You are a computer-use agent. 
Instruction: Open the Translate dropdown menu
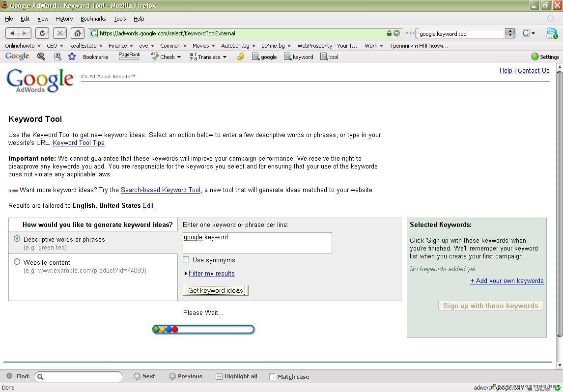(209, 56)
